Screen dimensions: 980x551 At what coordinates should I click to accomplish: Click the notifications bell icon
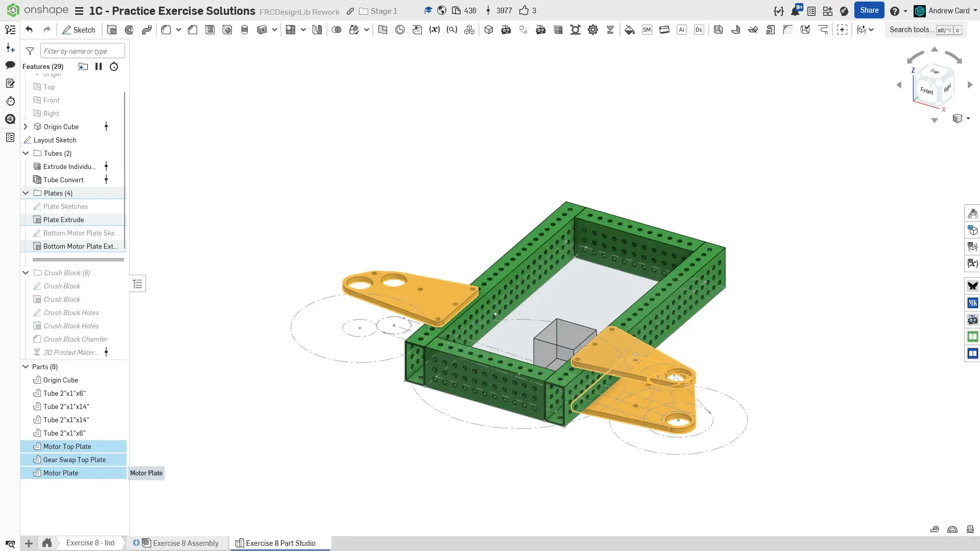[795, 11]
